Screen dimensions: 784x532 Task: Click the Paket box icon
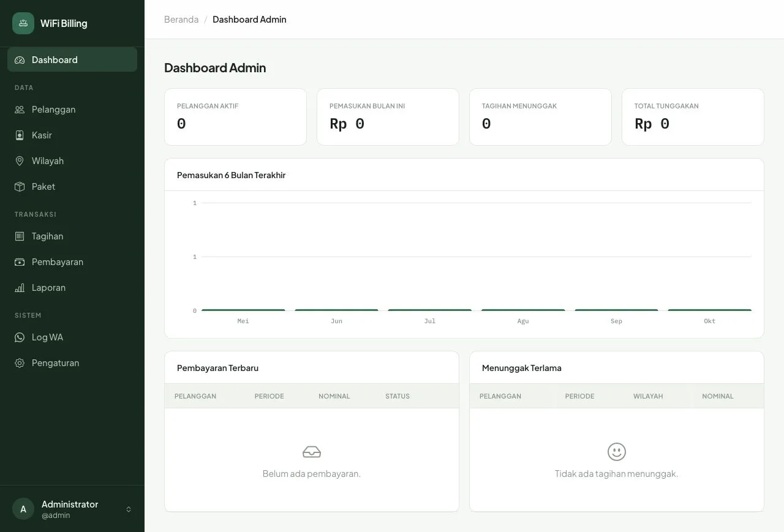20,187
